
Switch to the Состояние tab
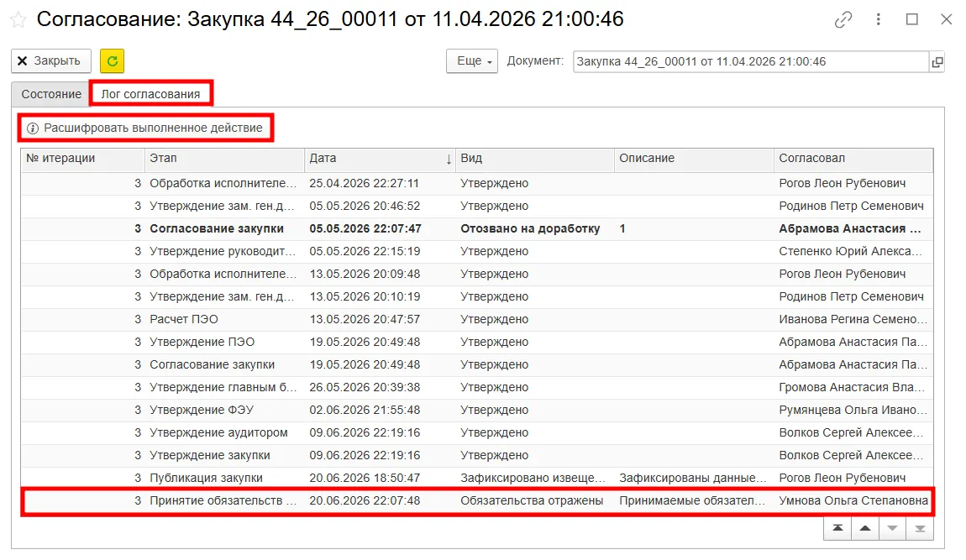coord(51,94)
